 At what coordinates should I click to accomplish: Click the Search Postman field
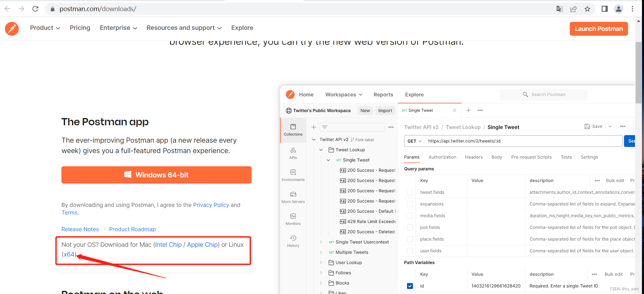(543, 94)
